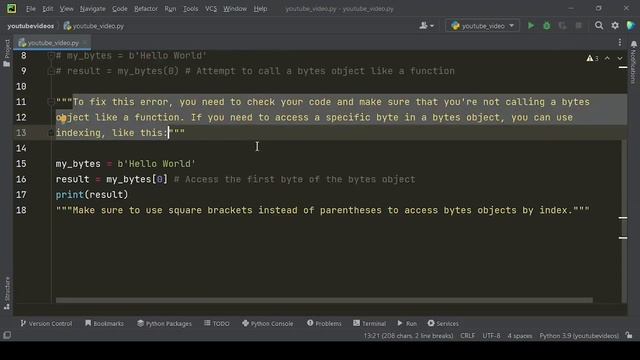Go to previous highlighted problem arrow
Image resolution: width=640 pixels, height=360 pixels.
coord(607,58)
